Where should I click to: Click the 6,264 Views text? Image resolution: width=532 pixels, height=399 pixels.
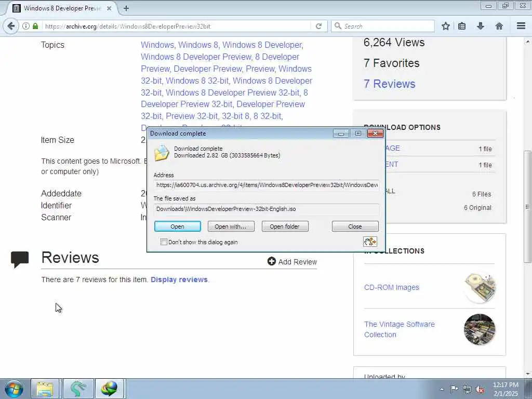[394, 43]
